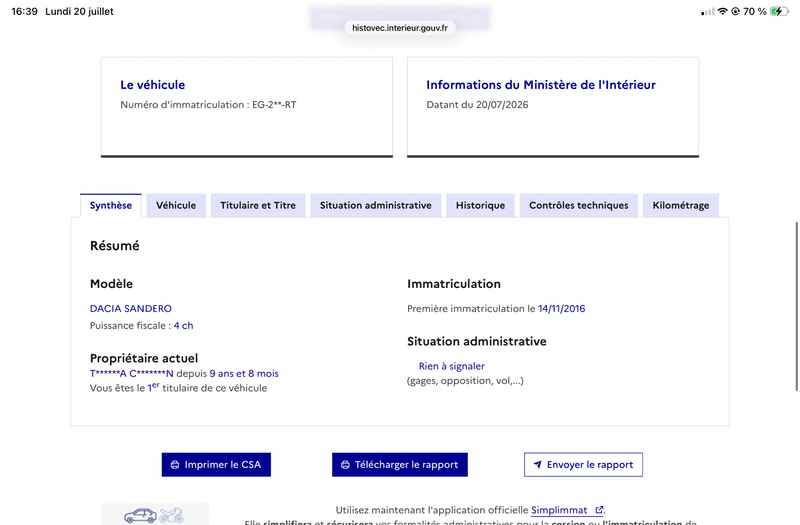Image resolution: width=800 pixels, height=525 pixels.
Task: Click Télécharger le rapport button
Action: tap(399, 465)
